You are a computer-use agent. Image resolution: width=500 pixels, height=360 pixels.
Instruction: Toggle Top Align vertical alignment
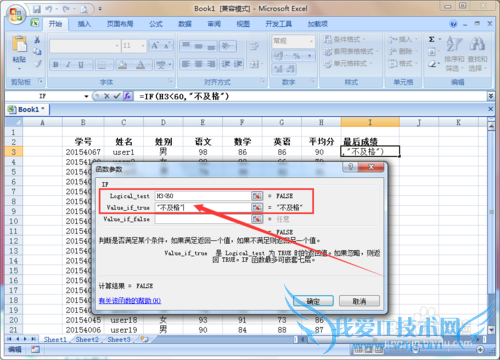[x=186, y=46]
